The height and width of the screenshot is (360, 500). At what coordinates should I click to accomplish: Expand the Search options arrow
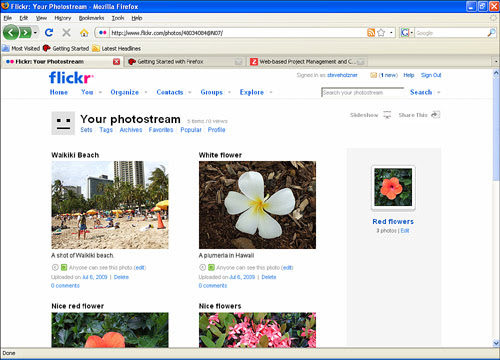pos(439,92)
